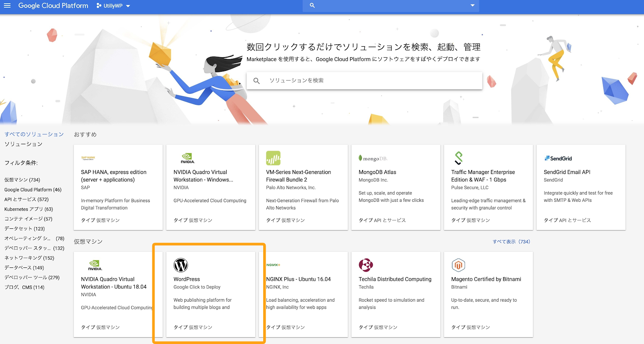Open NVIDIA Quadro Virtual Workstation - Windows title
This screenshot has width=644, height=344.
203,176
